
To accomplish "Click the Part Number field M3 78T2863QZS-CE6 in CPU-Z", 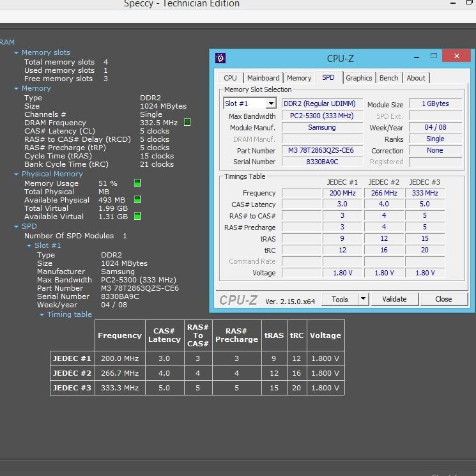I will (322, 150).
